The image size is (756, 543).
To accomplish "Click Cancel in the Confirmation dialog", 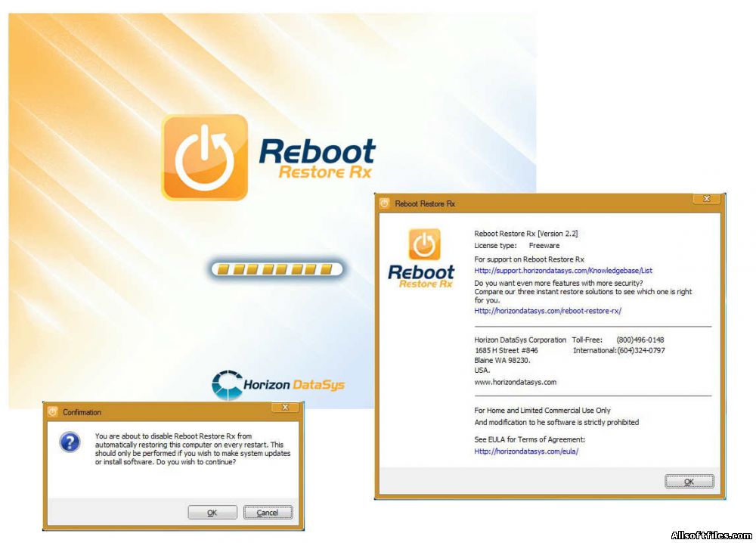I will (x=268, y=512).
